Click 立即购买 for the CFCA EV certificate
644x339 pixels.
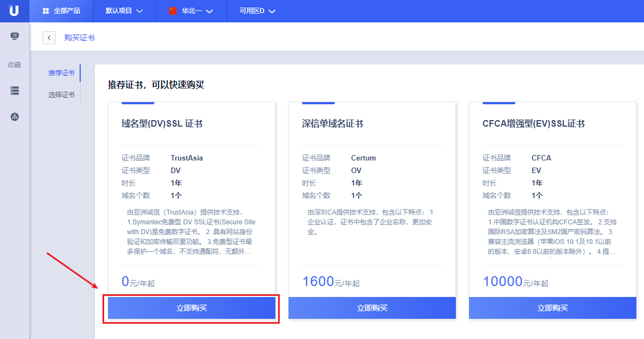click(552, 308)
